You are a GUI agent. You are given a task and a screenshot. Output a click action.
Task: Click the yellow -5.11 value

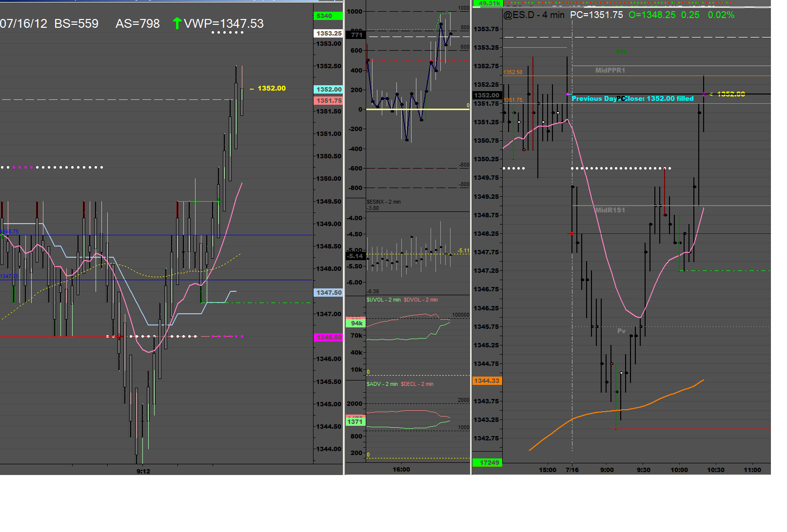coord(464,251)
